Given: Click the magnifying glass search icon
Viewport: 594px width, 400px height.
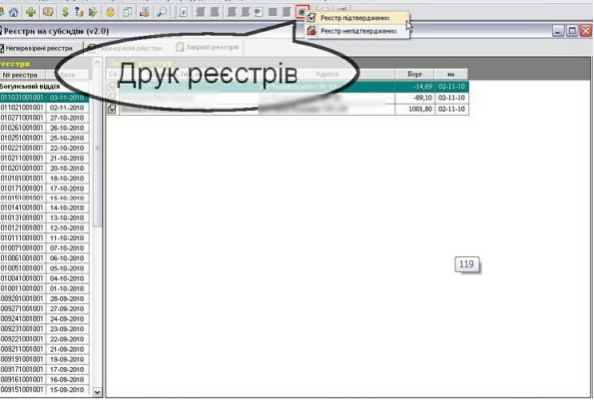Looking at the screenshot, I should click(162, 12).
